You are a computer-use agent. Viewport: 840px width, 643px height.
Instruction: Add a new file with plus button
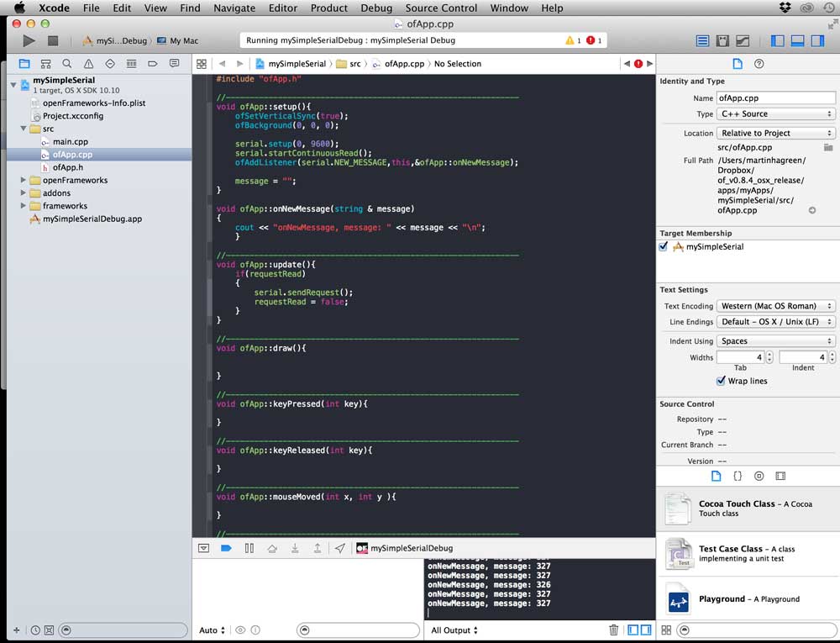click(x=16, y=630)
